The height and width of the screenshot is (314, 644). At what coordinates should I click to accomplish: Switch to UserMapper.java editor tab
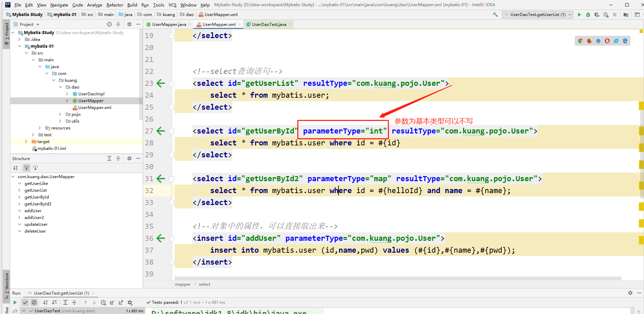[169, 24]
